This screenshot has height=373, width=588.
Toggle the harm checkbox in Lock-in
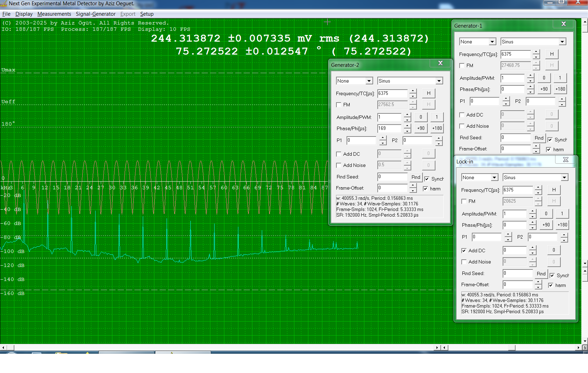(x=551, y=285)
